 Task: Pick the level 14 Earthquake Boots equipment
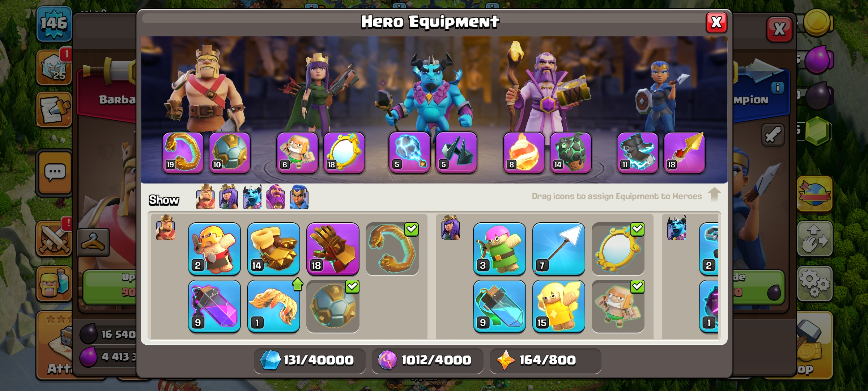274,249
